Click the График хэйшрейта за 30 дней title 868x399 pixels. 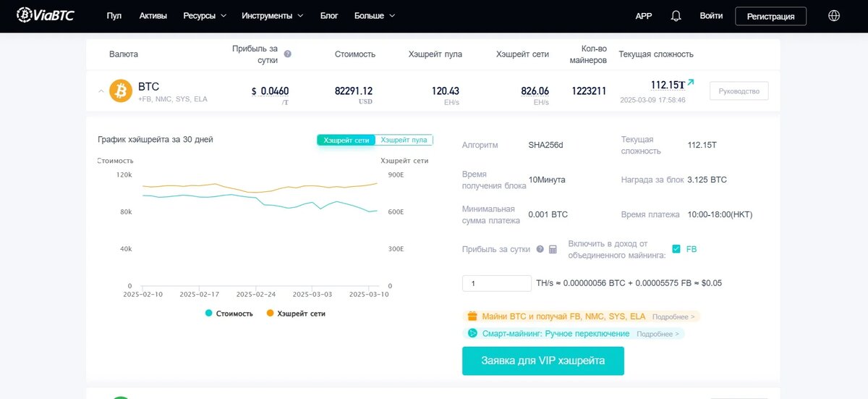click(156, 139)
